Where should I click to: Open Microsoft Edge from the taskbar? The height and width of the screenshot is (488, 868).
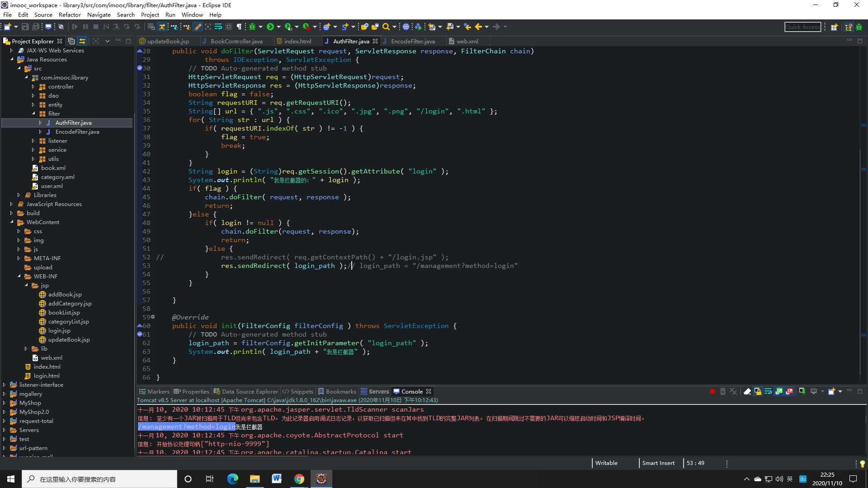(233, 479)
